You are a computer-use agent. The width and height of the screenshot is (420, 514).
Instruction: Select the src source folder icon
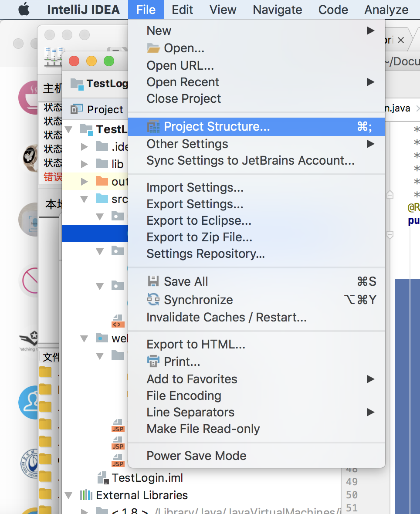(x=102, y=198)
